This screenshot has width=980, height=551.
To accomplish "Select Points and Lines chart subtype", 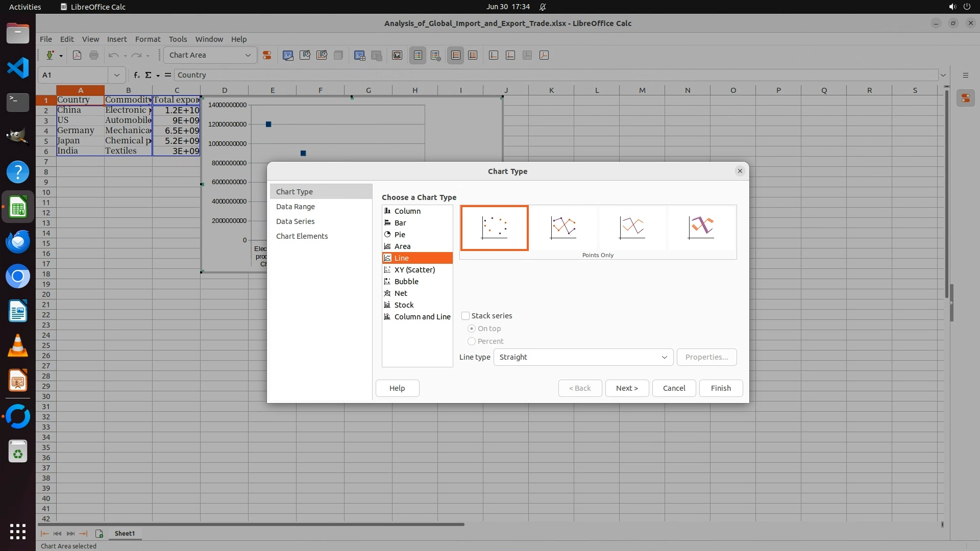I will (x=563, y=228).
